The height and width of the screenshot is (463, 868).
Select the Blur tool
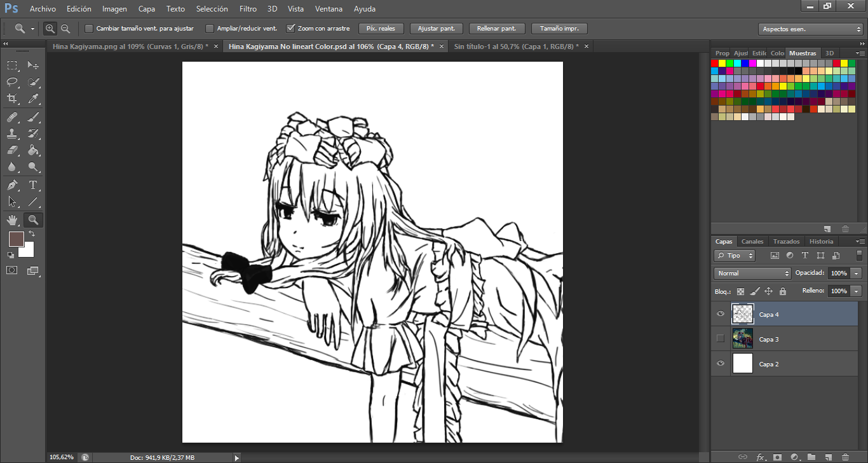(x=12, y=167)
